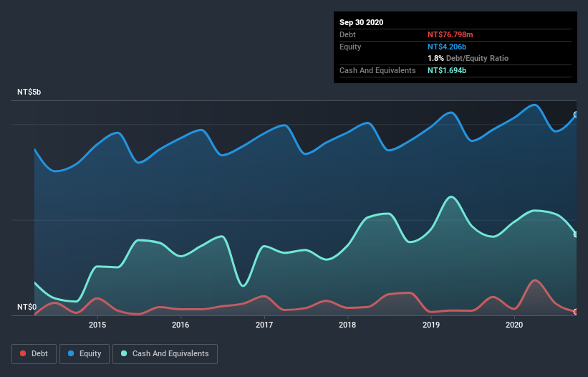Click the blue Equity legend dot

[x=71, y=353]
